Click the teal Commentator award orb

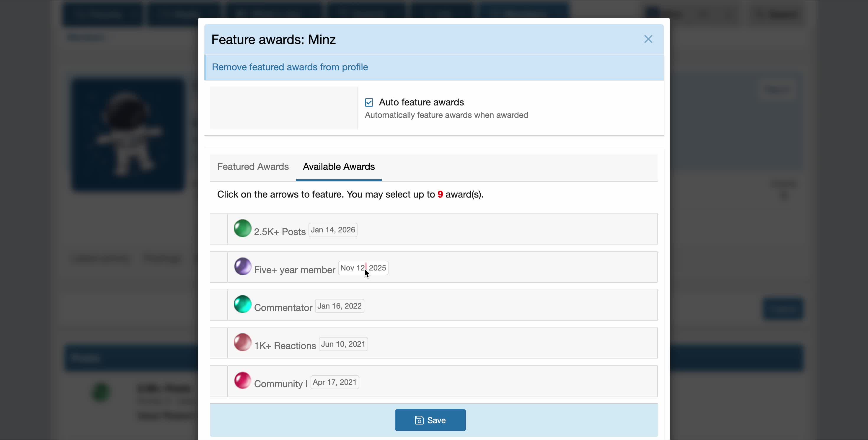[242, 304]
